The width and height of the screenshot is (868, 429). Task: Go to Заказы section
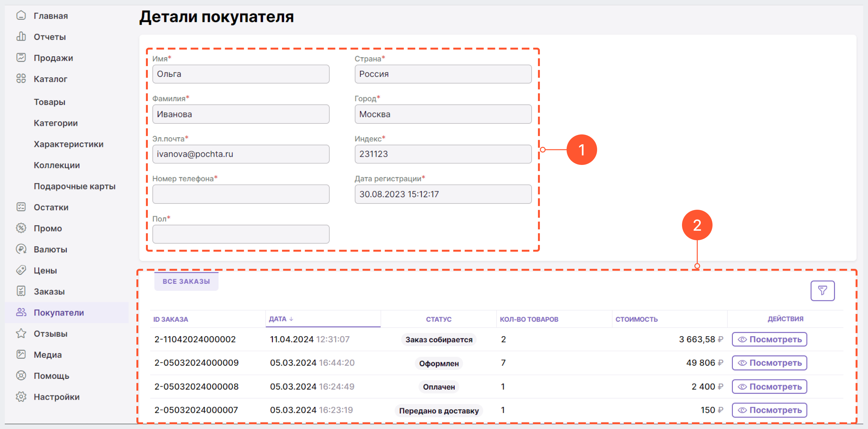click(x=49, y=292)
